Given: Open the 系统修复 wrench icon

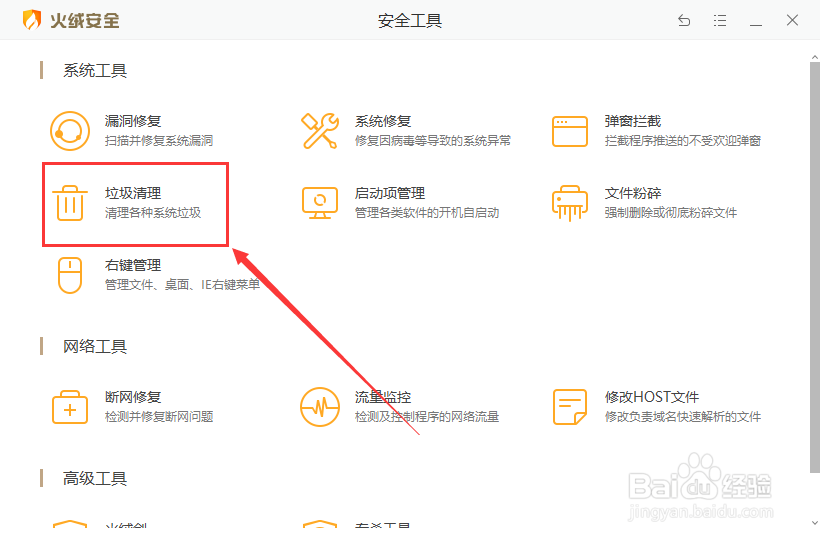Looking at the screenshot, I should [x=320, y=131].
